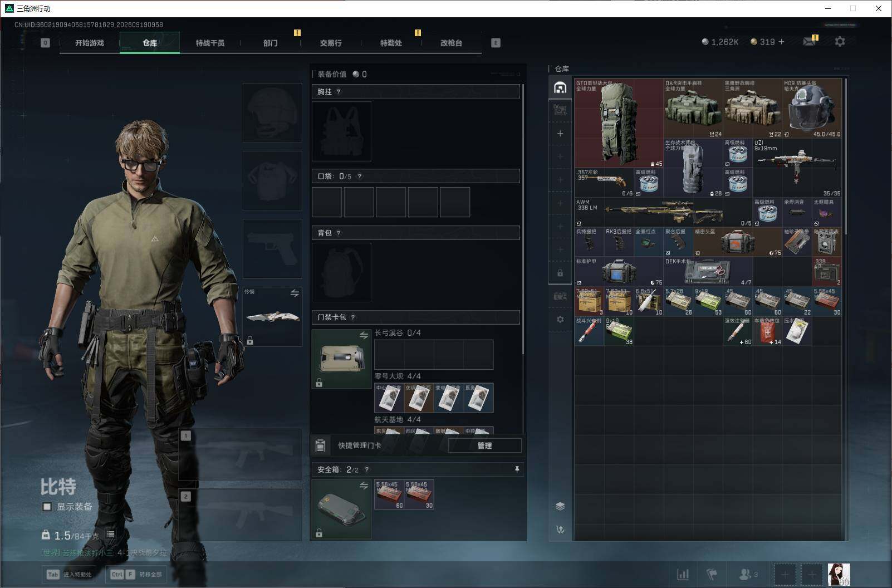The image size is (892, 588).
Task: Toggle the melee weapon swap arrows
Action: pos(295,293)
